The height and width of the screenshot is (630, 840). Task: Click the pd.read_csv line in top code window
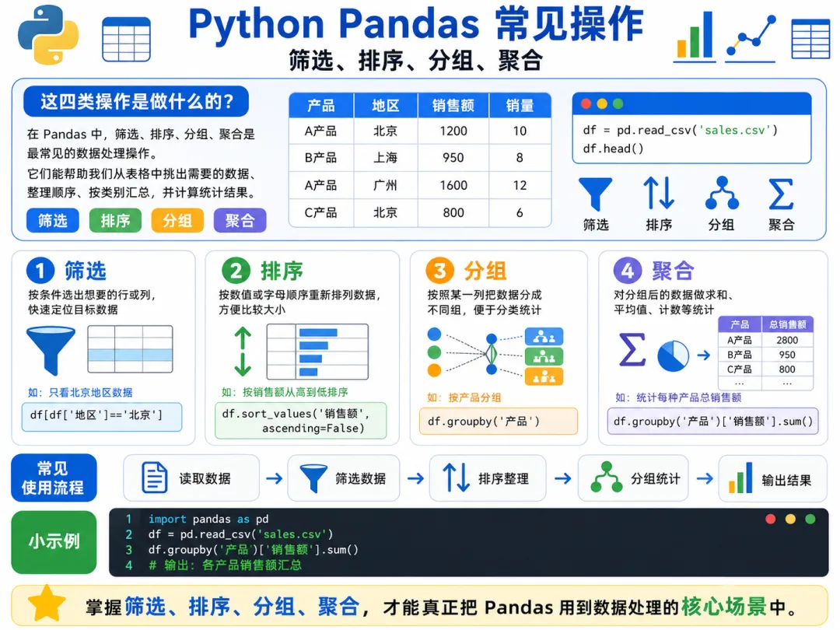click(681, 130)
